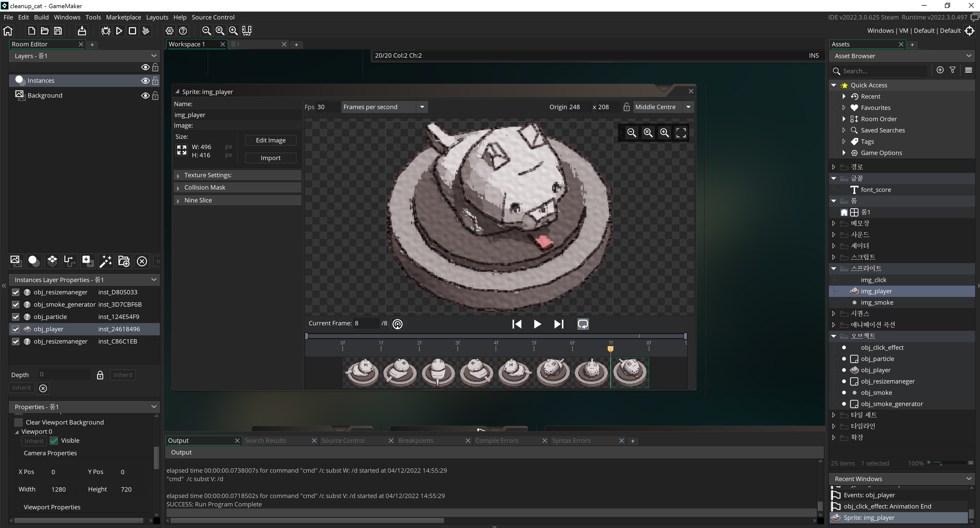This screenshot has height=528, width=980.
Task: Uncheck obj_smoke_generator instance checkbox
Action: click(16, 305)
